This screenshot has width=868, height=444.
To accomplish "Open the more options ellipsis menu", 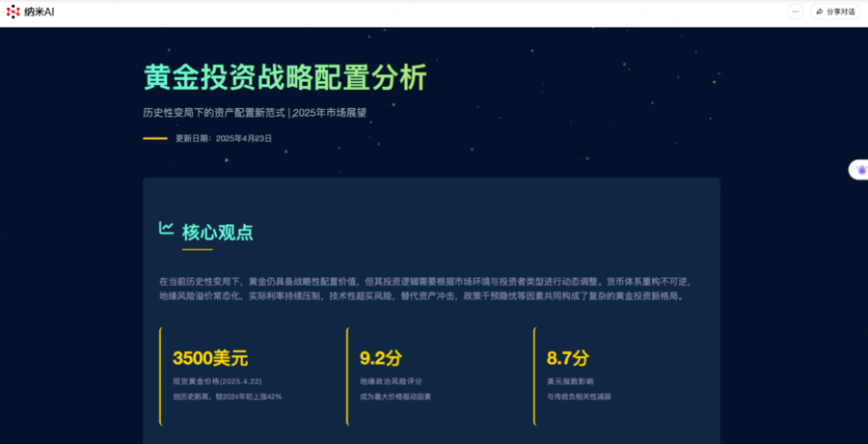I will tap(795, 12).
